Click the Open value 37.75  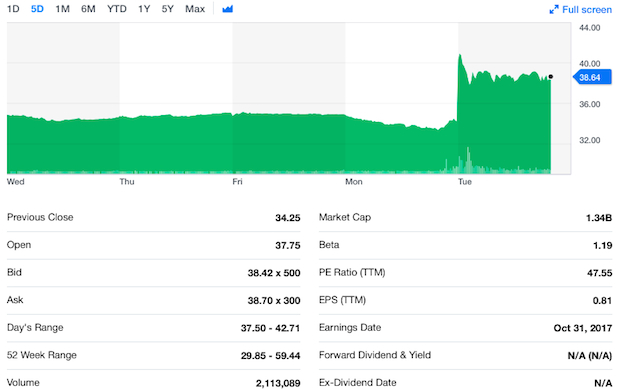(288, 245)
